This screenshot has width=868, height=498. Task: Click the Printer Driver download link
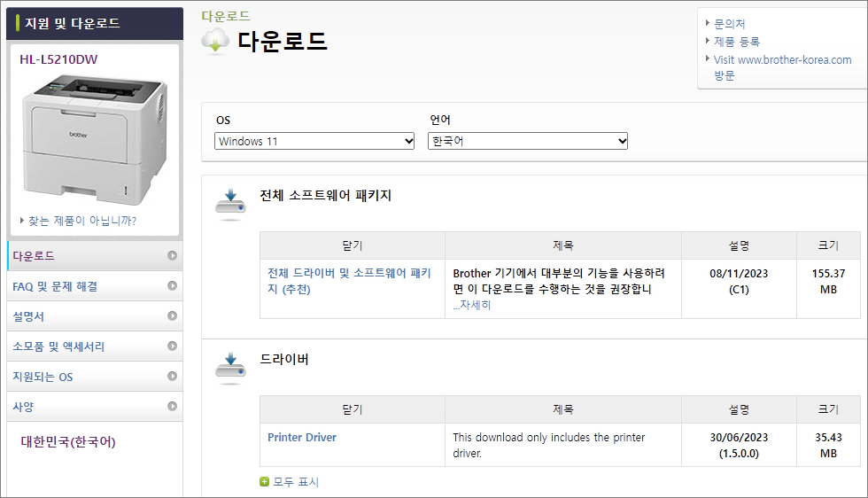click(x=302, y=437)
